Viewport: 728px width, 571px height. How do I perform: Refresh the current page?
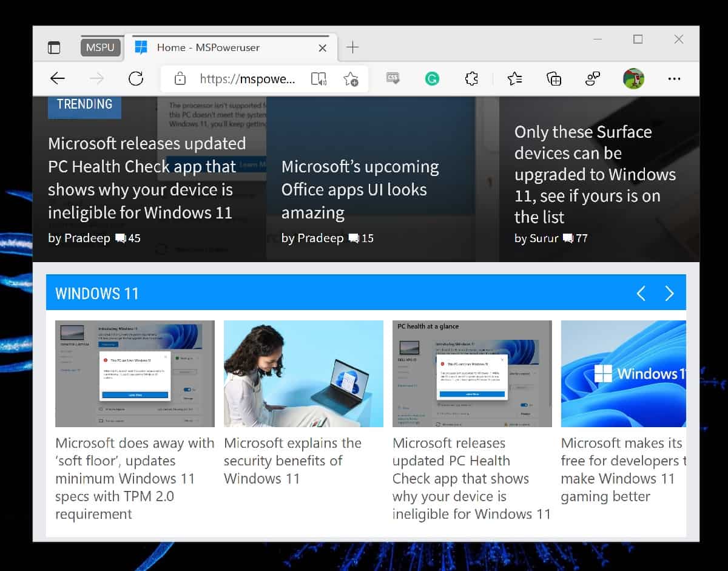click(x=136, y=78)
